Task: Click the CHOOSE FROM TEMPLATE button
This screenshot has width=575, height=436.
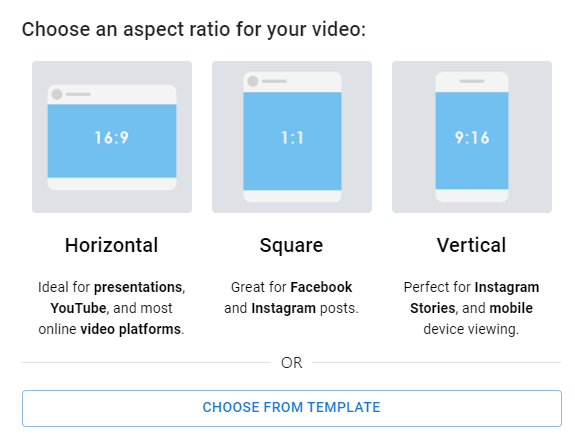Action: 292,408
